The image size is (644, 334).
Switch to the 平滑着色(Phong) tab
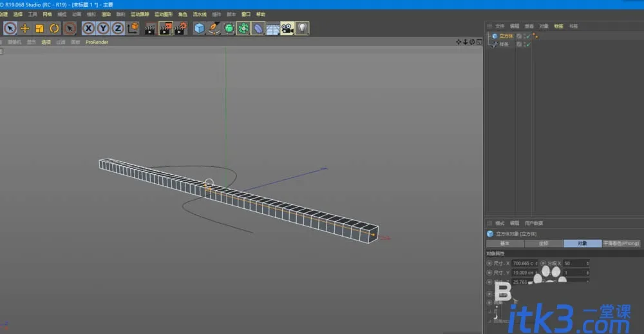(x=621, y=244)
